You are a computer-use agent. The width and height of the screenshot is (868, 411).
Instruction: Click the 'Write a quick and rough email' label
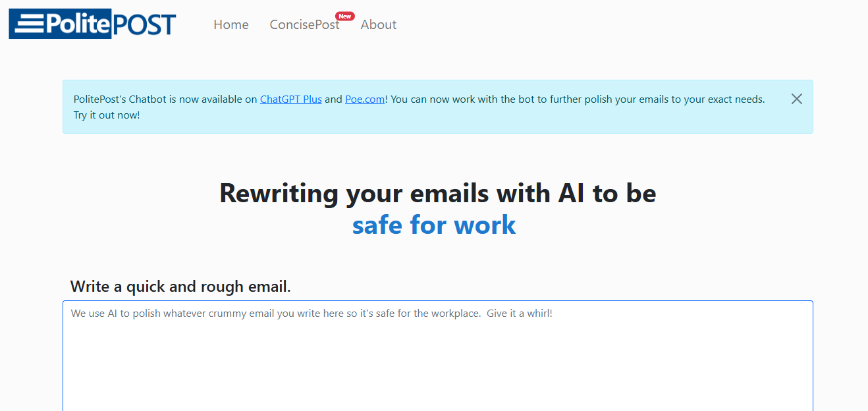[180, 287]
